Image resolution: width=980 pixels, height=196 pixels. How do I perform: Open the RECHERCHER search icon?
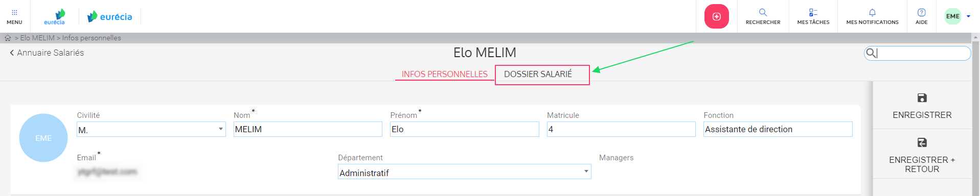tap(763, 12)
